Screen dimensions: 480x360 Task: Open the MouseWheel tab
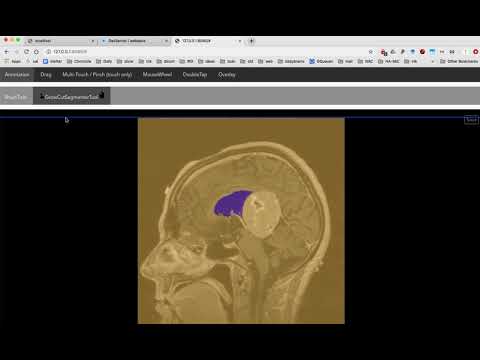(157, 75)
